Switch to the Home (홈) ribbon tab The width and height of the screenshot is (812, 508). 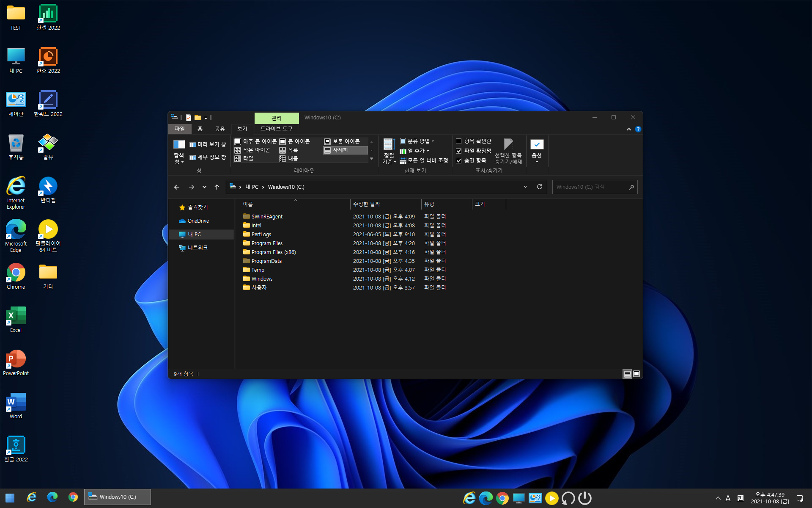(x=200, y=129)
